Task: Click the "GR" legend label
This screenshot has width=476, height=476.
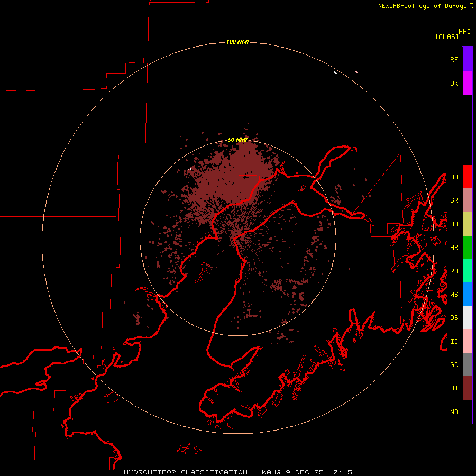Action: tap(454, 200)
